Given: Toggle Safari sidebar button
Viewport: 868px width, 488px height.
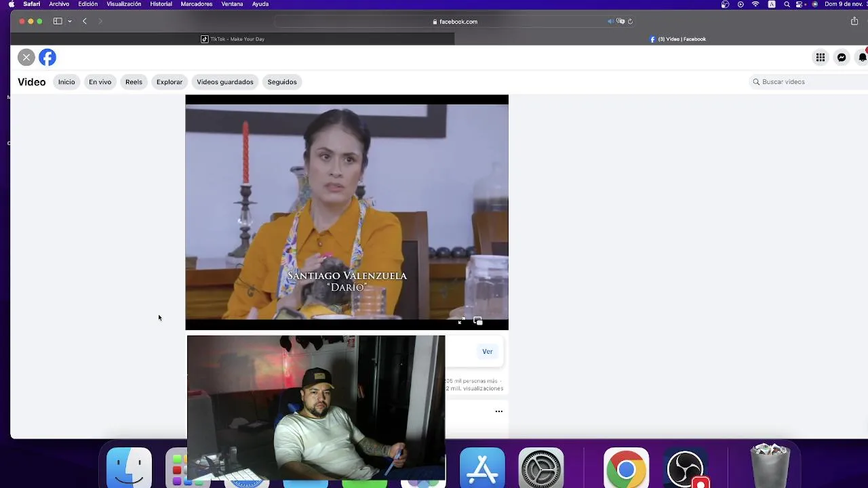Looking at the screenshot, I should pos(58,21).
